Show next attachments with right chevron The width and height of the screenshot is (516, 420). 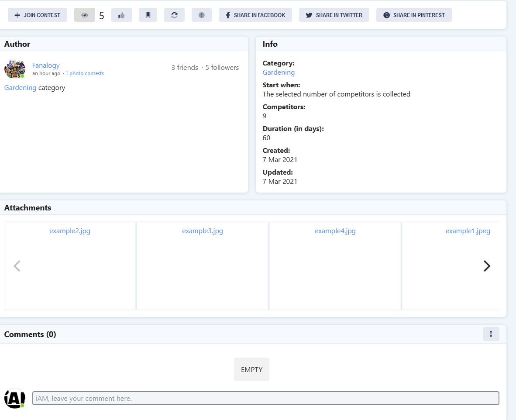pyautogui.click(x=487, y=266)
